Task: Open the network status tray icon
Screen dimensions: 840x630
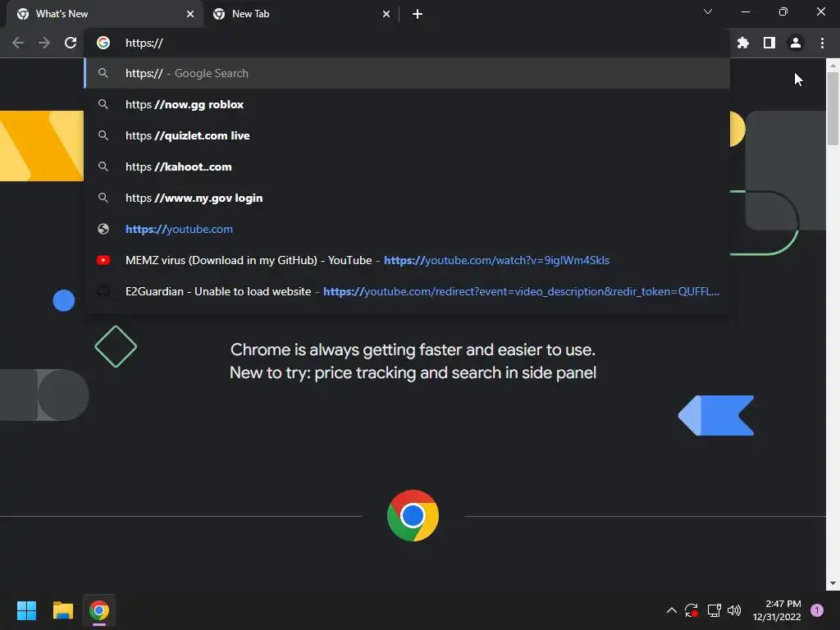Action: coord(714,610)
